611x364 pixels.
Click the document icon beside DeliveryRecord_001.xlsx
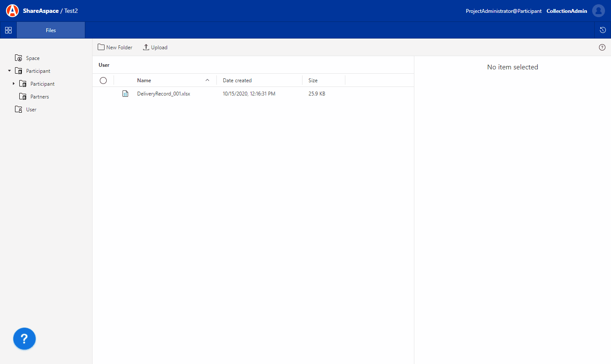125,93
